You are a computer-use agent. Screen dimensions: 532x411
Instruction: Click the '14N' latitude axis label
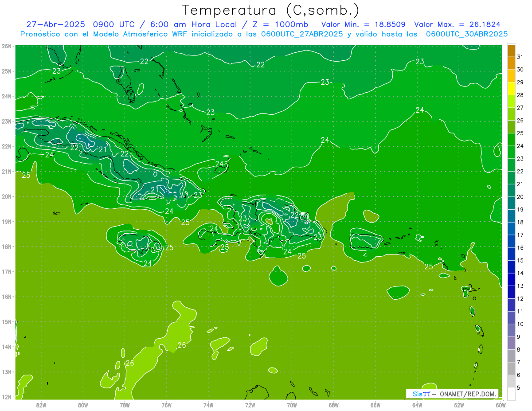7,347
